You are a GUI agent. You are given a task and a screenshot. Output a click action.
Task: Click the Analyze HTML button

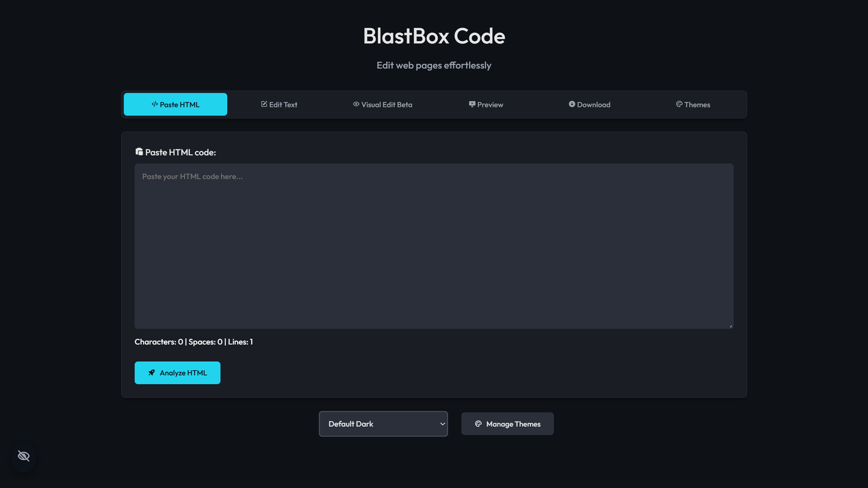[x=177, y=373]
